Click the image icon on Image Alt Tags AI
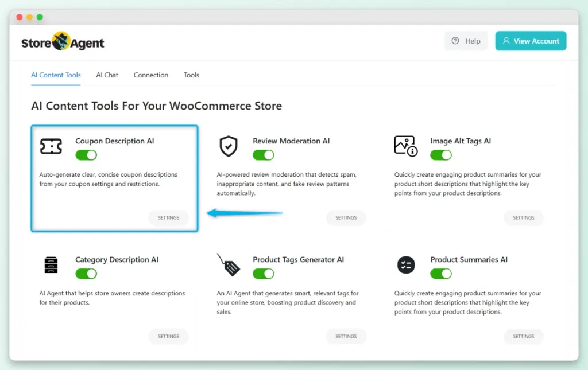The height and width of the screenshot is (370, 588). pos(405,146)
